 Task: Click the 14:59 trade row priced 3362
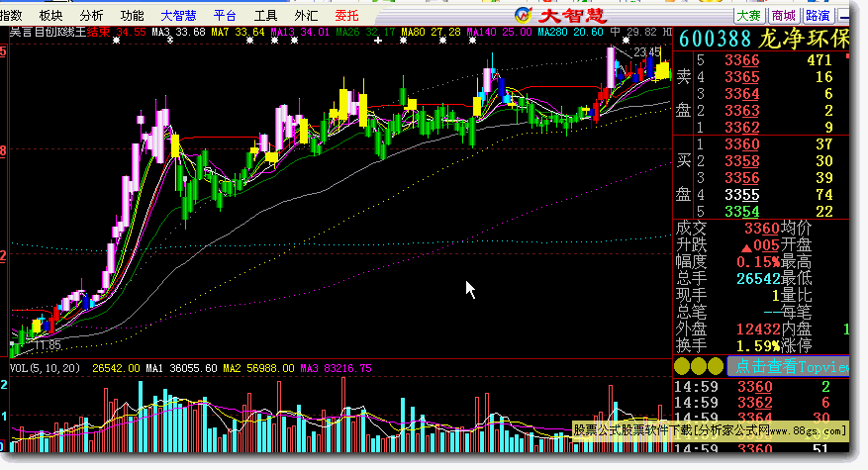(760, 403)
